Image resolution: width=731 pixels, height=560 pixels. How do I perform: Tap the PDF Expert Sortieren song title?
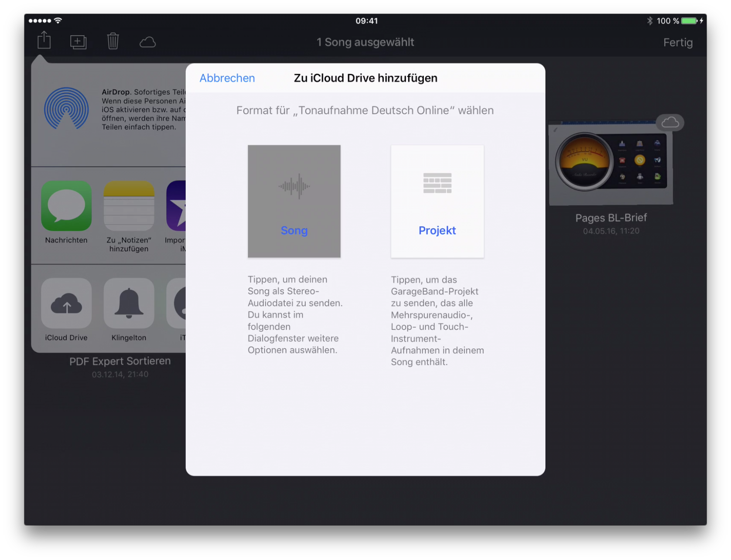(120, 361)
